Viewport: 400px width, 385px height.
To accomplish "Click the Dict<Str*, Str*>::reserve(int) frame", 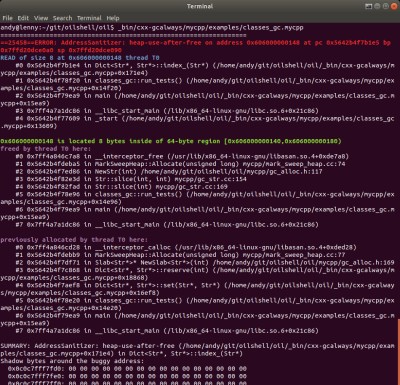I will pyautogui.click(x=197, y=274).
